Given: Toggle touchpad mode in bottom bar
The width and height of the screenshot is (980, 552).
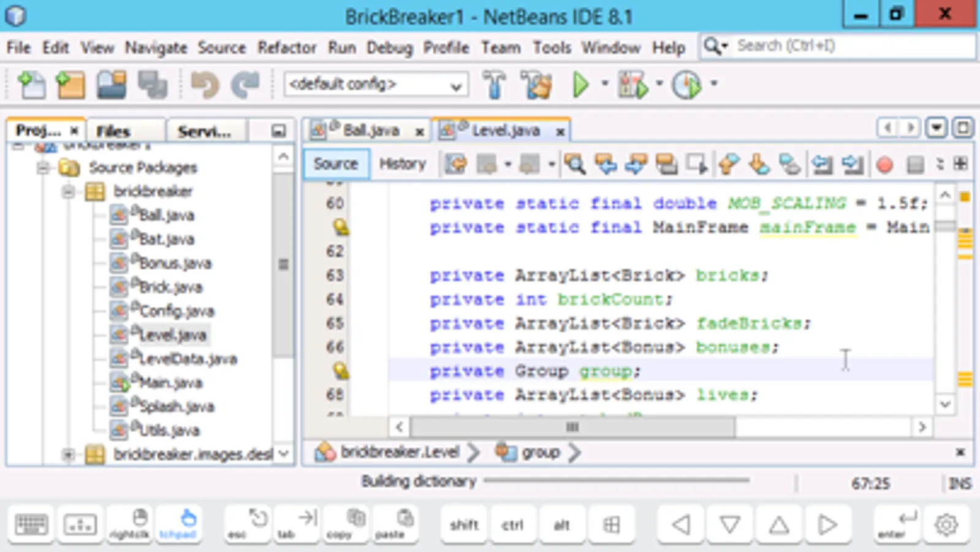Looking at the screenshot, I should pos(178,525).
